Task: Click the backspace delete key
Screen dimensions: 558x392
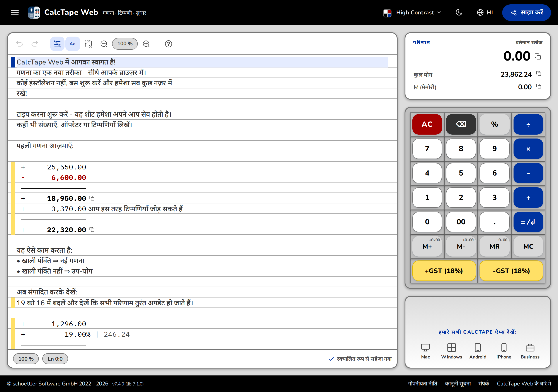Action: (461, 124)
